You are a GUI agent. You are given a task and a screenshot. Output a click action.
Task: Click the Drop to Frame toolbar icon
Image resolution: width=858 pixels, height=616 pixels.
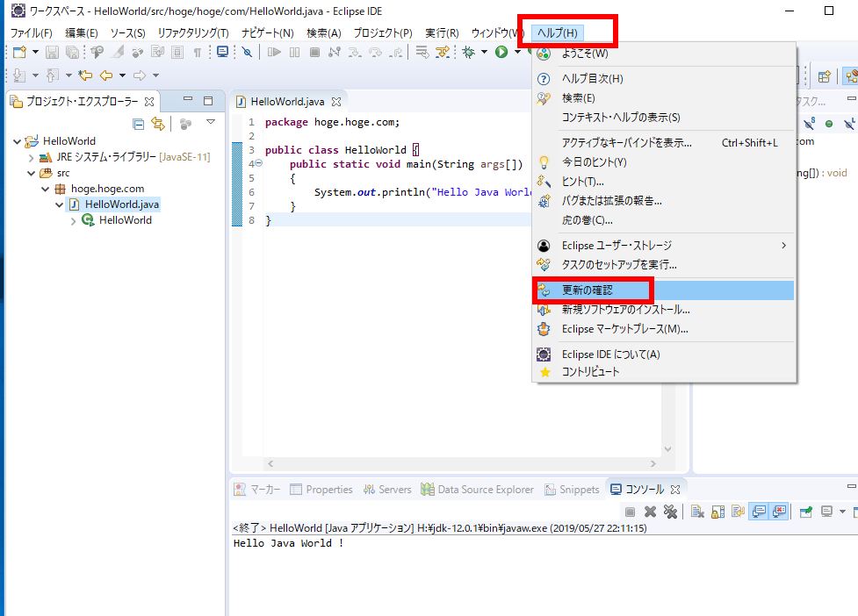[x=422, y=52]
